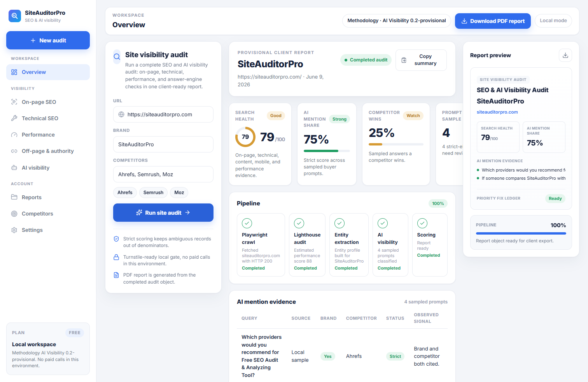Open the Competitors account page
The height and width of the screenshot is (382, 588).
[48, 214]
